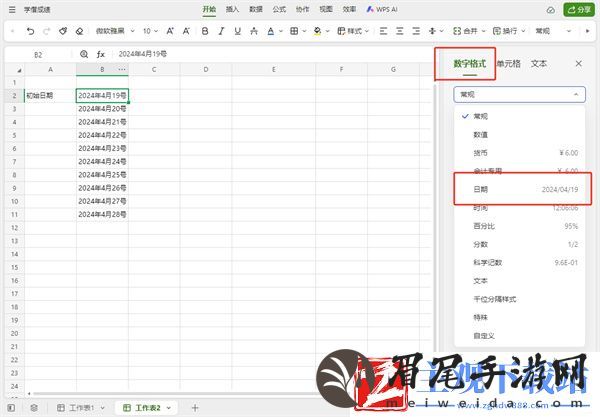The height and width of the screenshot is (417, 600).
Task: Switch to the 开始 tab
Action: coord(209,10)
